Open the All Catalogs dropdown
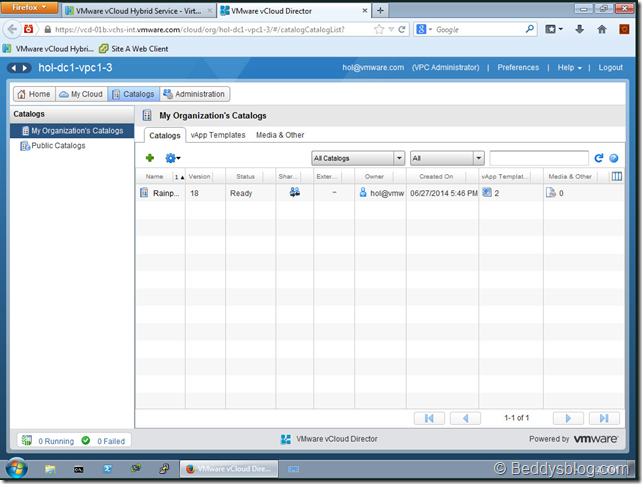 point(358,158)
